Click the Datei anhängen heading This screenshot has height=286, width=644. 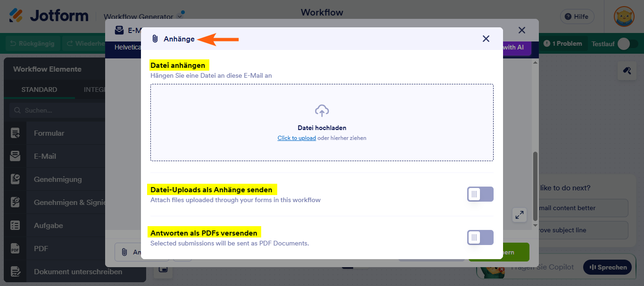pos(178,65)
